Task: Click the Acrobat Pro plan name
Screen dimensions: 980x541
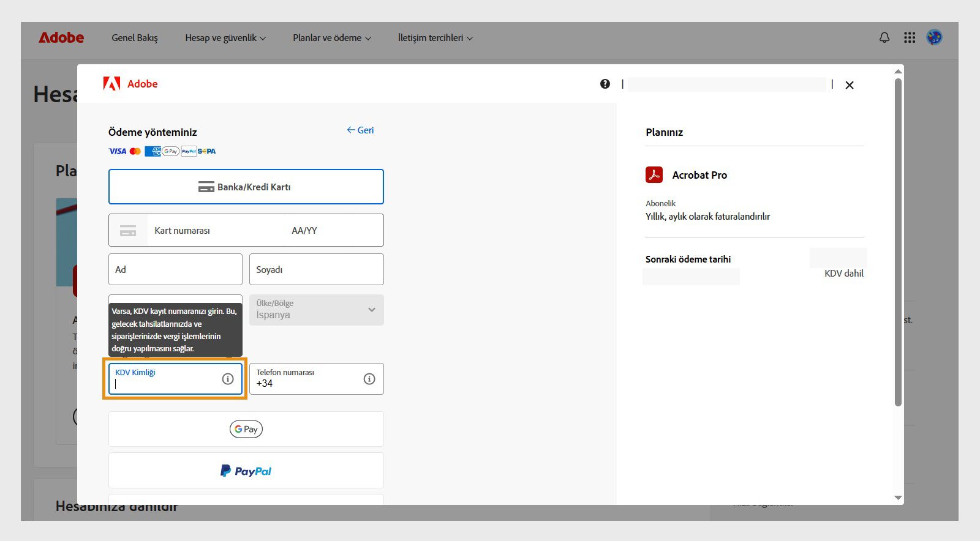Action: [699, 175]
